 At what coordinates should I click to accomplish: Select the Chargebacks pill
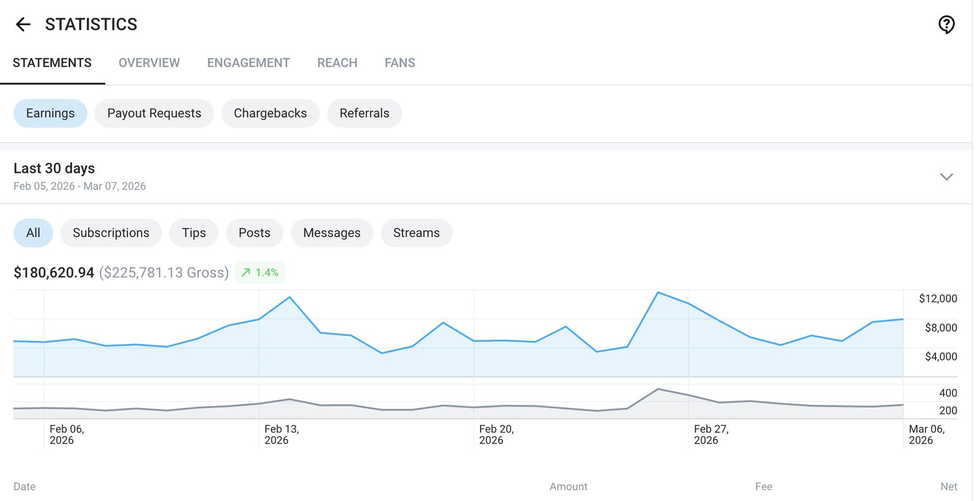coord(270,113)
